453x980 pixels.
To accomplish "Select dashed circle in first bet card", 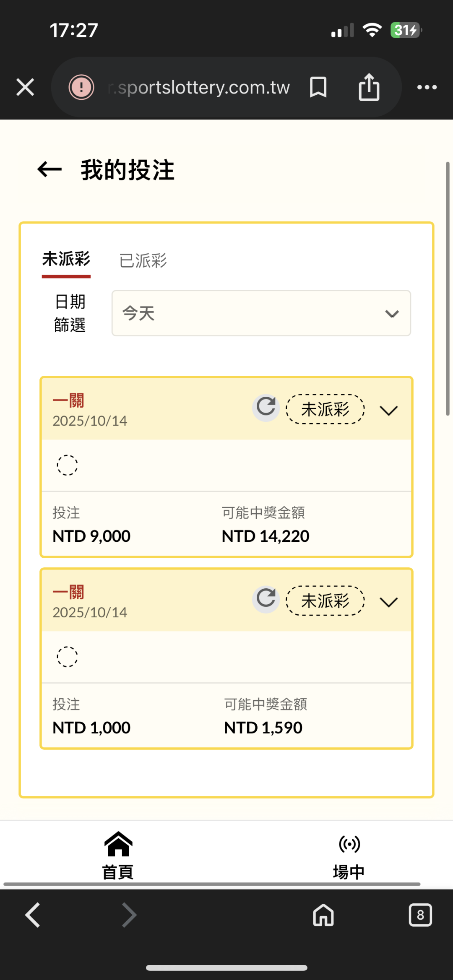I will (x=67, y=465).
